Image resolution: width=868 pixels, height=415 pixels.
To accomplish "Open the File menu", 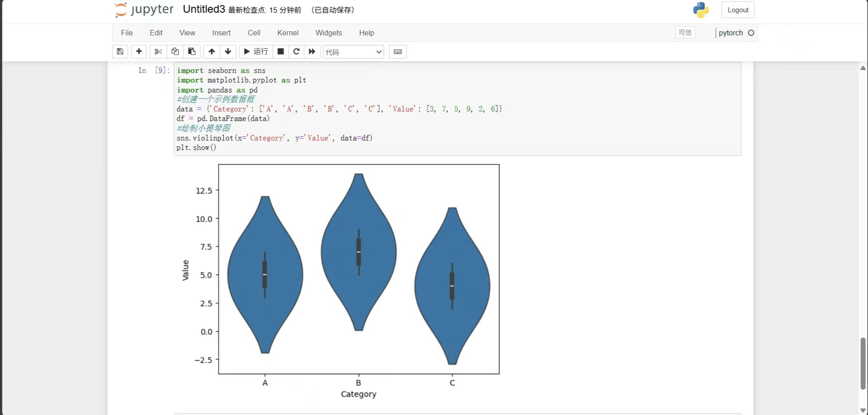I will pos(127,33).
